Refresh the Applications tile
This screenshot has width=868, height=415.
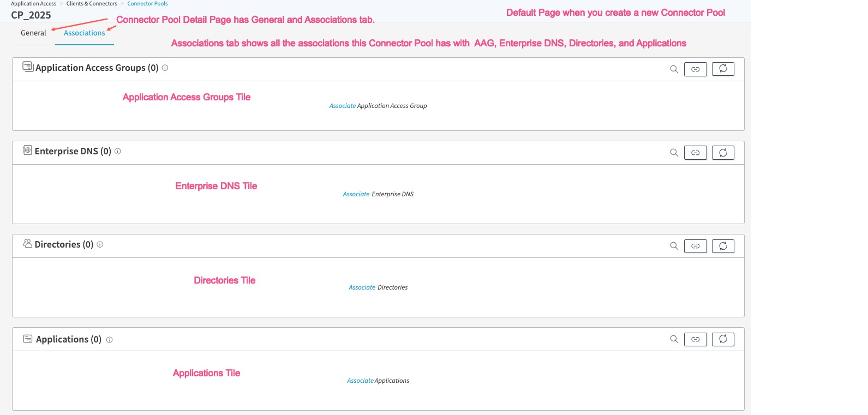tap(723, 339)
